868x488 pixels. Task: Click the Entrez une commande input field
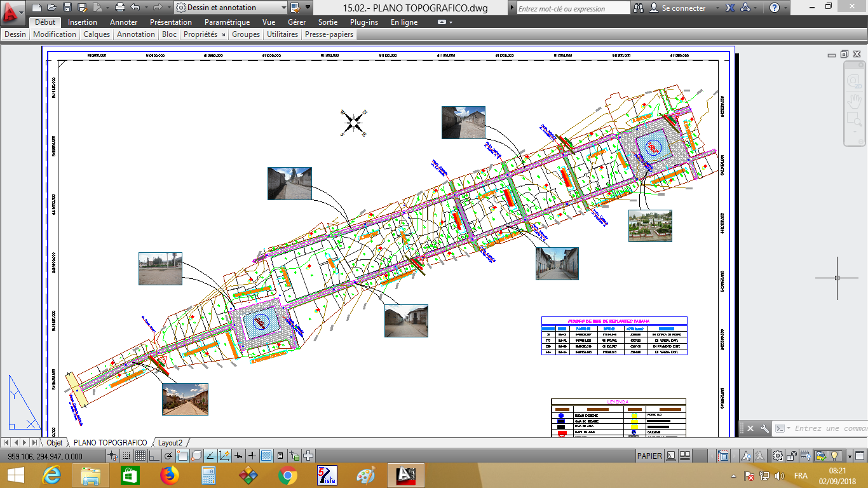826,428
